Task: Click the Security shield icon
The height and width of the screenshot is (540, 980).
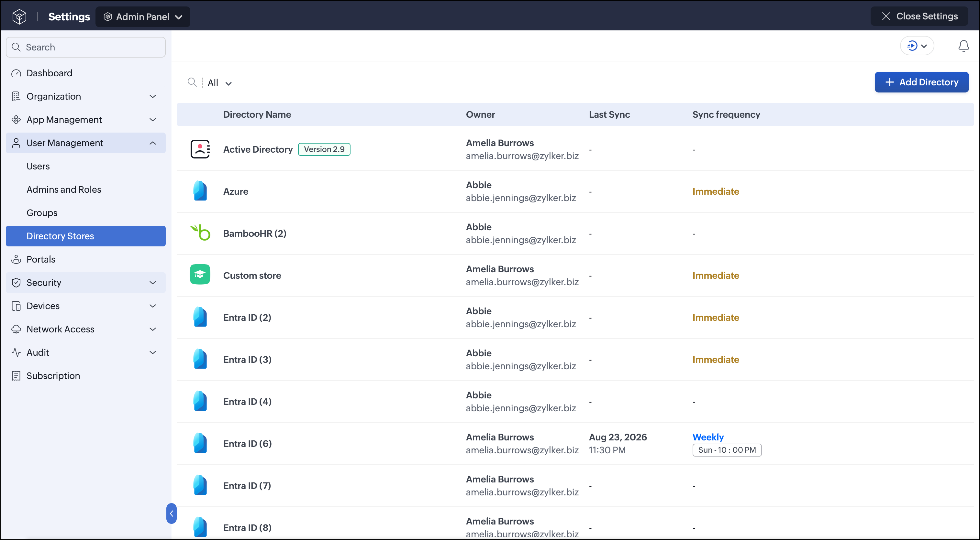Action: pos(16,282)
